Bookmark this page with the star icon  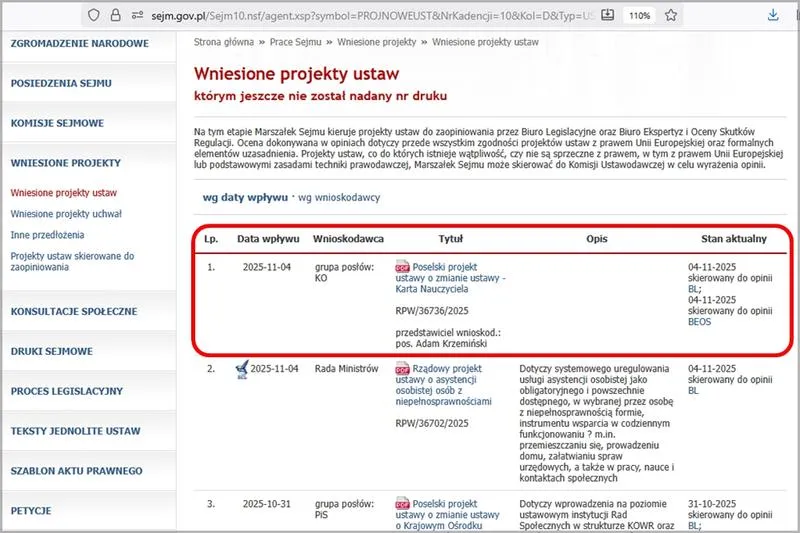[671, 16]
